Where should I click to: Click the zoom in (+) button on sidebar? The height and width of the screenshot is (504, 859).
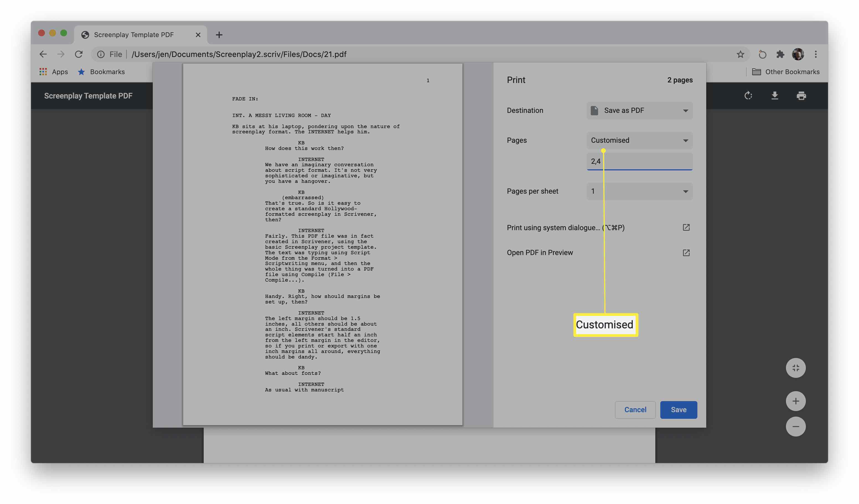pyautogui.click(x=796, y=400)
